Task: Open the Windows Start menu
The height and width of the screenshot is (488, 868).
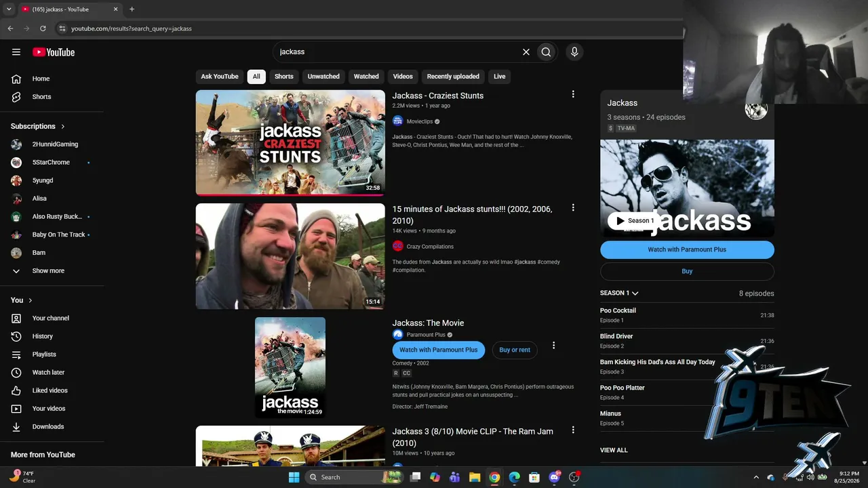Action: 294,477
